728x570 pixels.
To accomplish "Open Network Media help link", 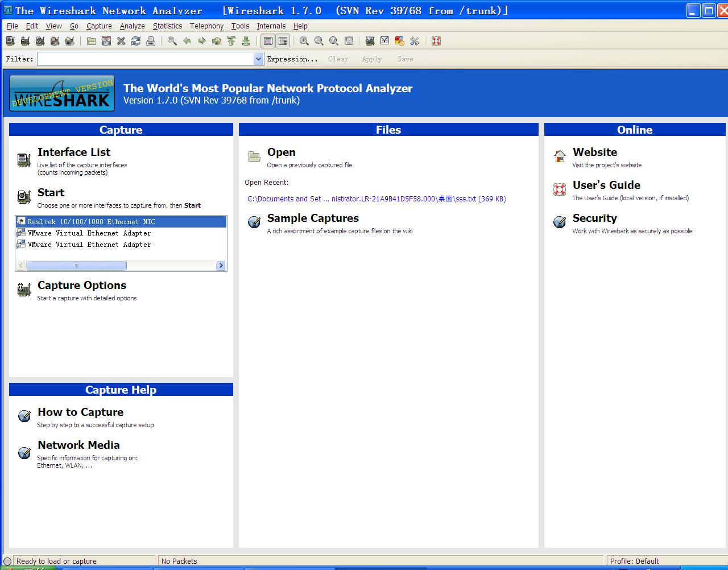I will point(78,445).
